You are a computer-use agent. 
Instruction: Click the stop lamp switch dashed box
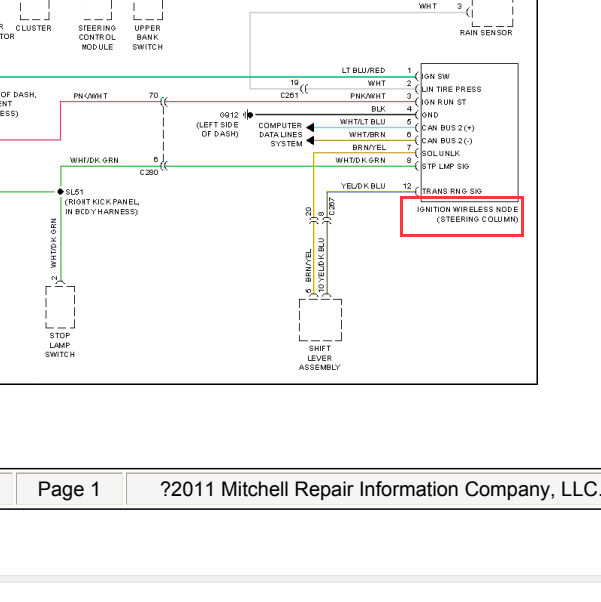60,307
